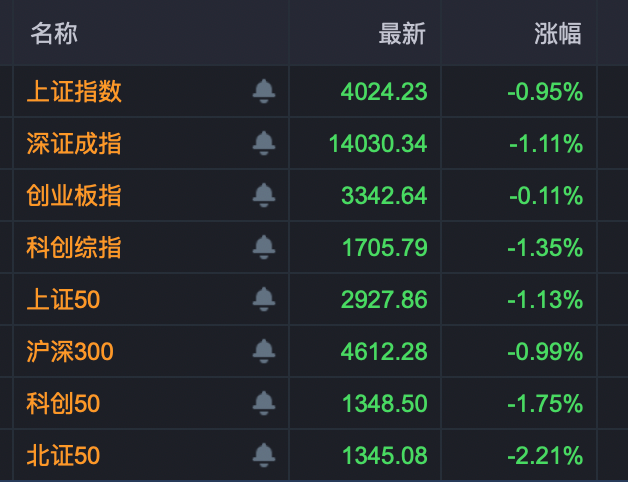
Task: Open the 深证成指 index name
Action: 74,144
